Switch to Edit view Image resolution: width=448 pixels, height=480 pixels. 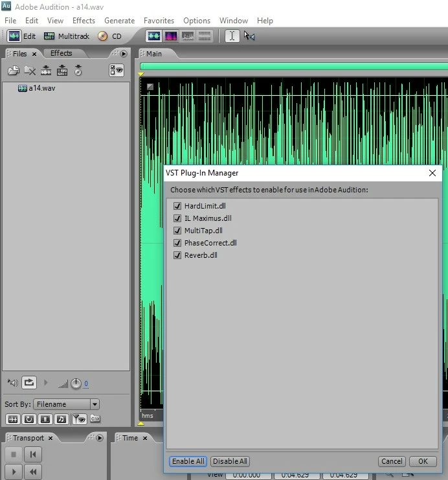21,36
